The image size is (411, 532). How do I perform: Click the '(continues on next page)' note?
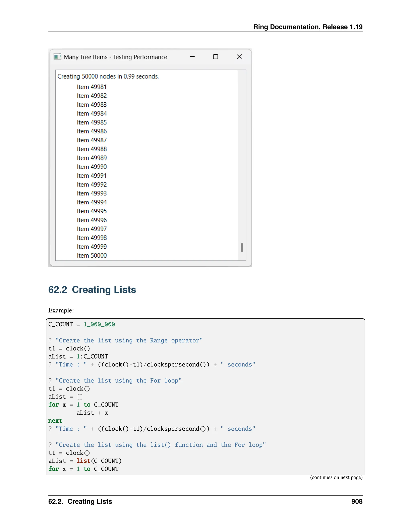[x=336, y=477]
